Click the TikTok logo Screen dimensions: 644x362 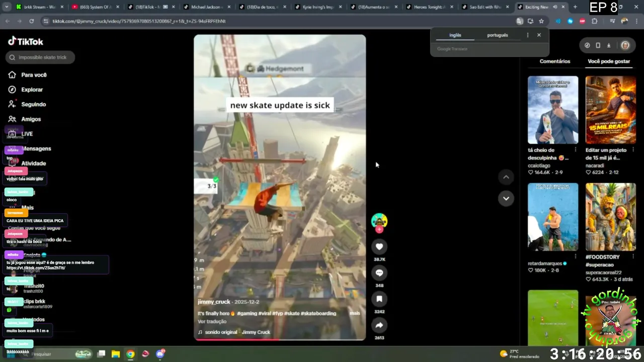point(26,41)
